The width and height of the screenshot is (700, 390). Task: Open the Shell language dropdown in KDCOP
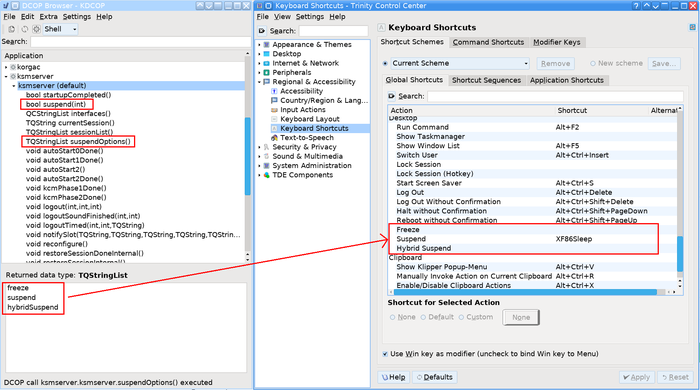(x=60, y=29)
